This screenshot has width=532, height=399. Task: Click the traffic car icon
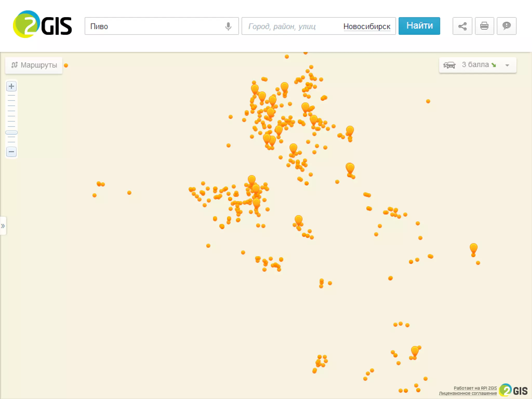pos(449,65)
